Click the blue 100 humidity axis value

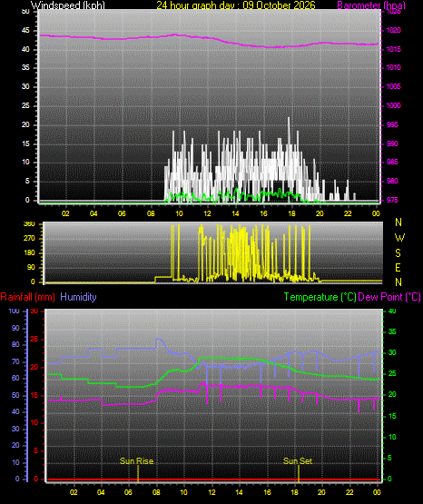[x=14, y=311]
